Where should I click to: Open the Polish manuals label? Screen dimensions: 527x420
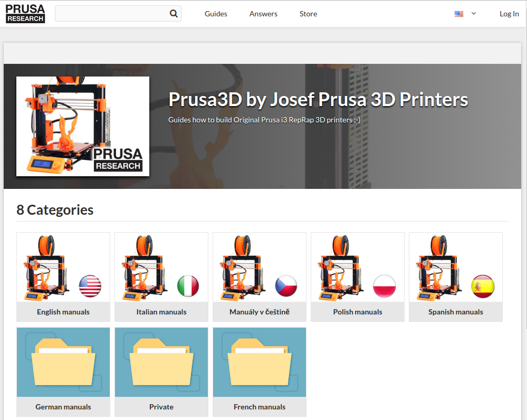pos(358,312)
